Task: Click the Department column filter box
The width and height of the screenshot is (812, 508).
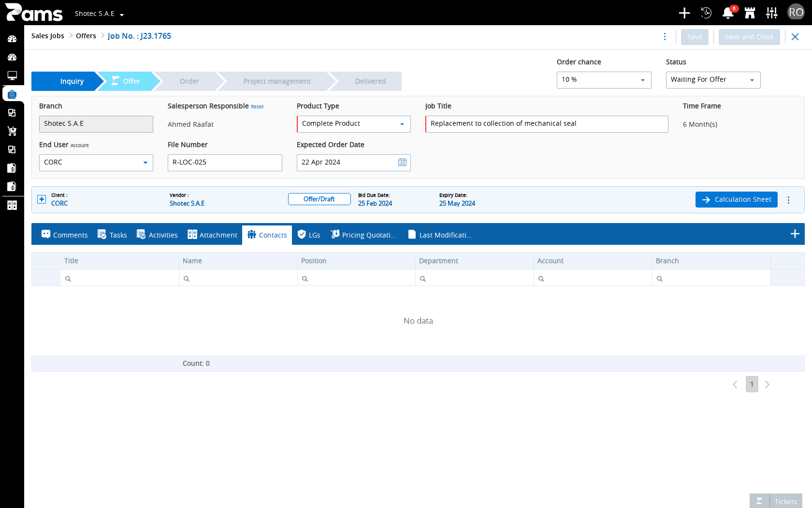Action: 475,278
